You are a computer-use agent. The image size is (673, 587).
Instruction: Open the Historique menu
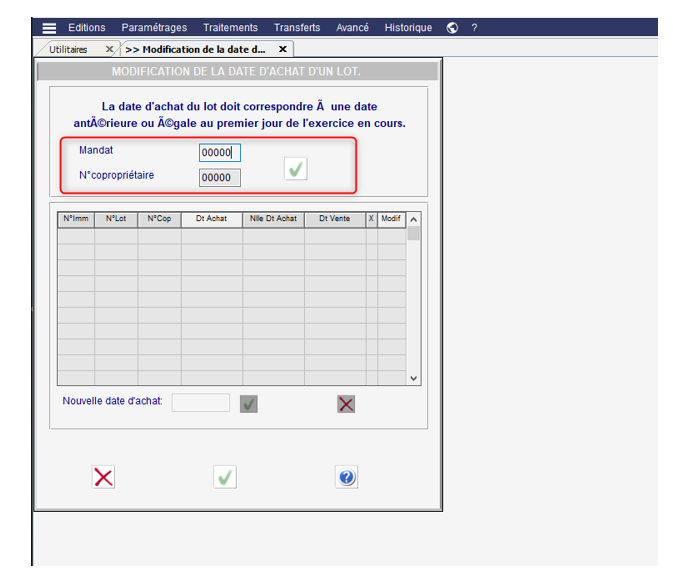click(408, 28)
